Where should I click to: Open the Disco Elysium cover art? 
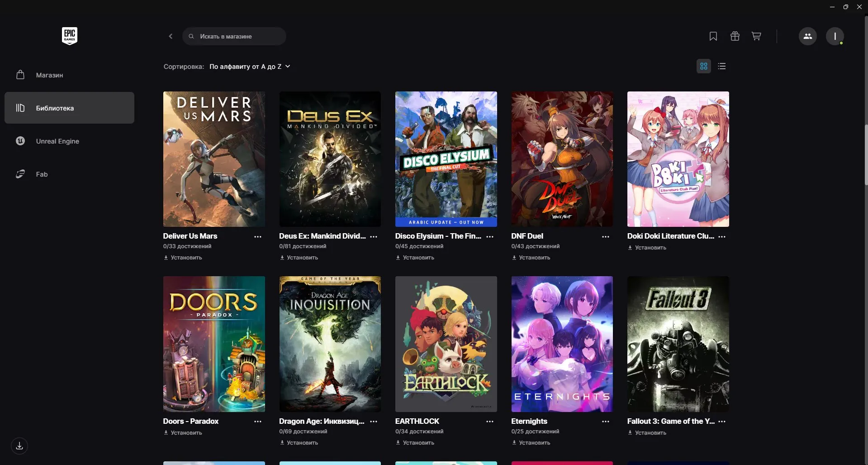[446, 159]
